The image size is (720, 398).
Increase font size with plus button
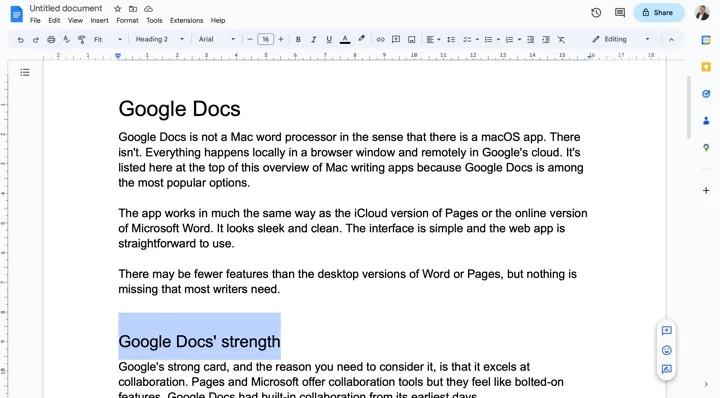[x=281, y=39]
